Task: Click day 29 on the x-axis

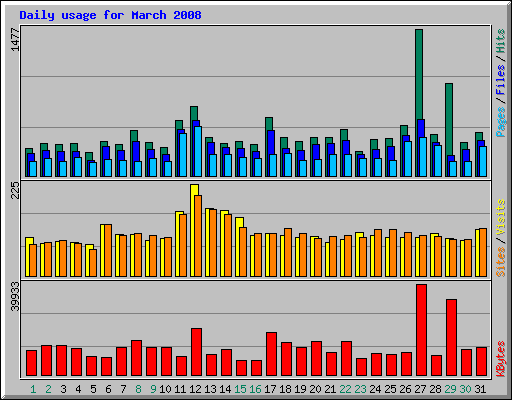Action: click(450, 389)
